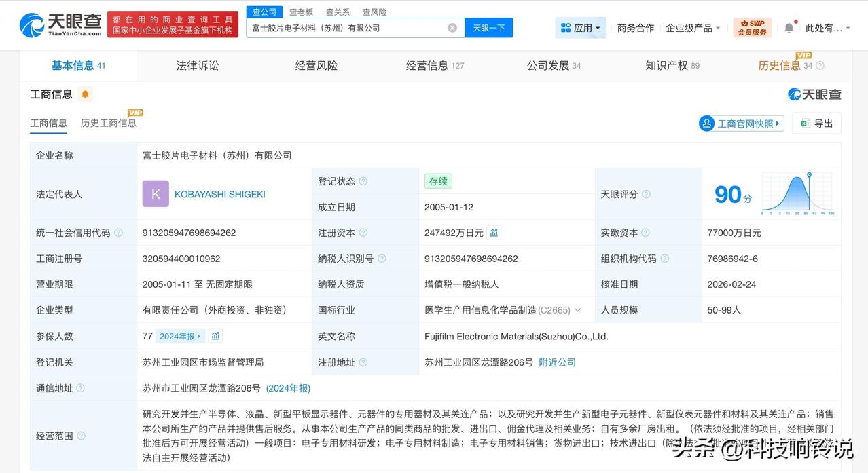The image size is (868, 473).
Task: Click the 天眼一下 search button
Action: (488, 27)
